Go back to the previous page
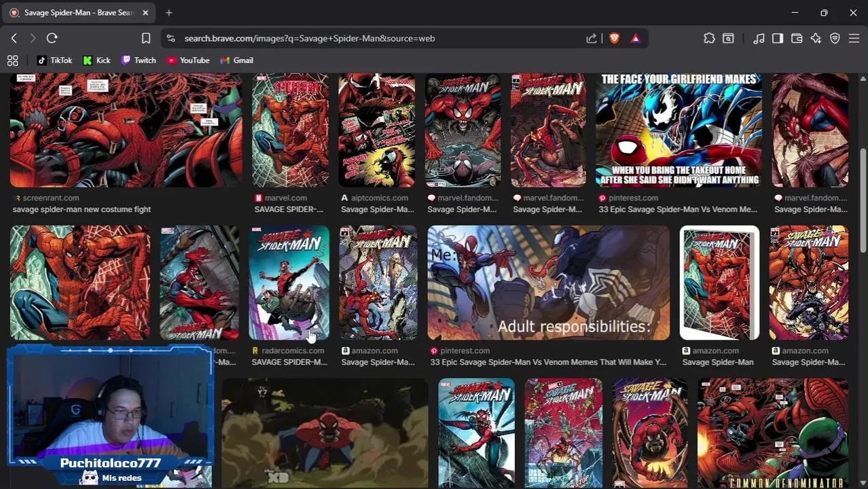 click(x=14, y=38)
